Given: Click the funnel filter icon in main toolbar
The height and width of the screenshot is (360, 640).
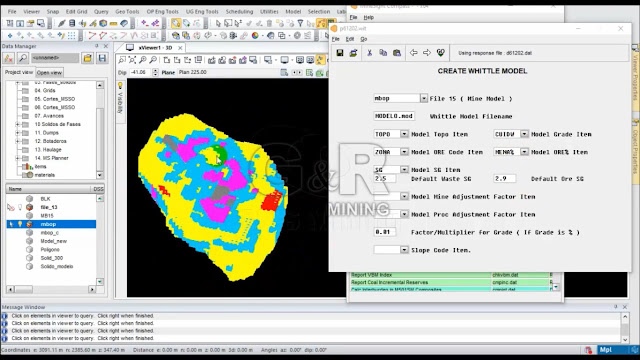Looking at the screenshot, I should click(300, 23).
